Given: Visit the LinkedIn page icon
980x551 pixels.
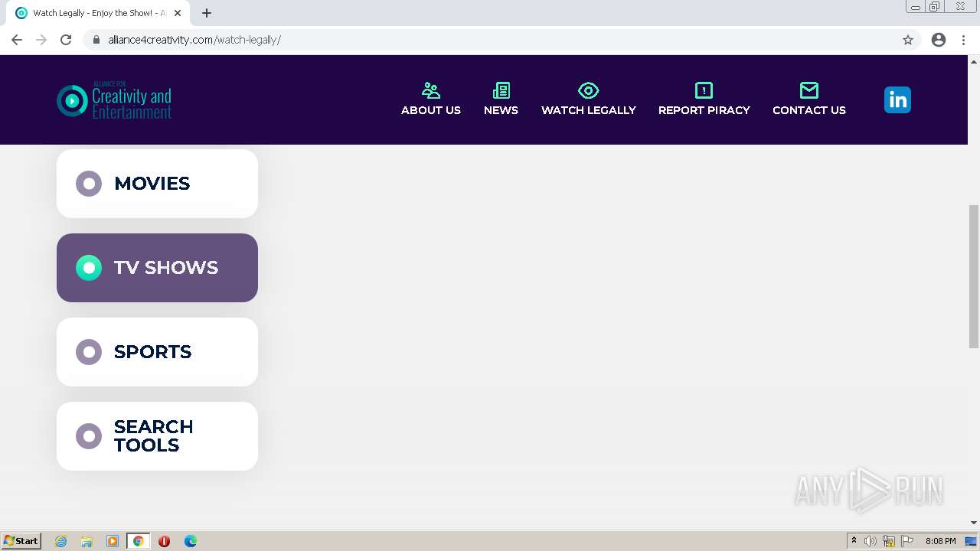Looking at the screenshot, I should [x=897, y=99].
